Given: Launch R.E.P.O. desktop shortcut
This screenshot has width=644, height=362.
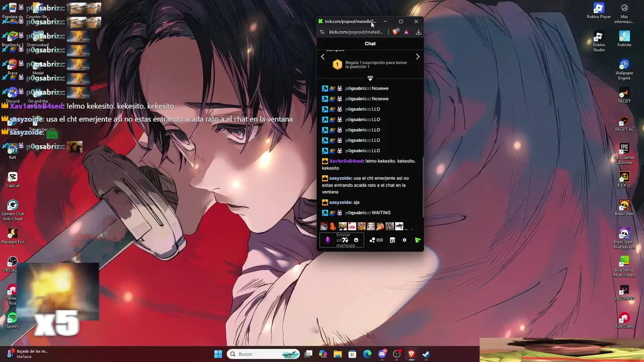Looking at the screenshot, I should pos(624,180).
